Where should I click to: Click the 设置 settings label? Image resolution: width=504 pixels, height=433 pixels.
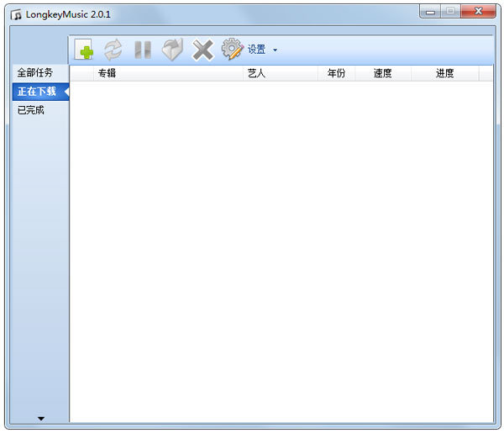[x=256, y=50]
